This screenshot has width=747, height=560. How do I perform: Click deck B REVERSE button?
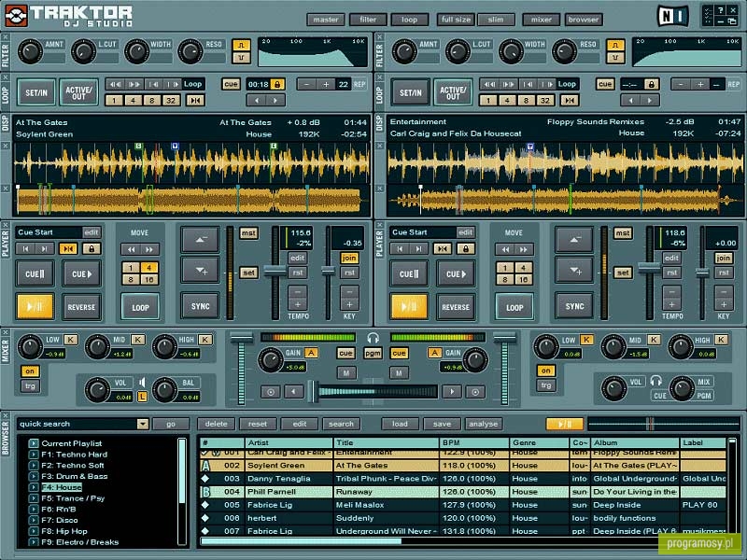(456, 307)
